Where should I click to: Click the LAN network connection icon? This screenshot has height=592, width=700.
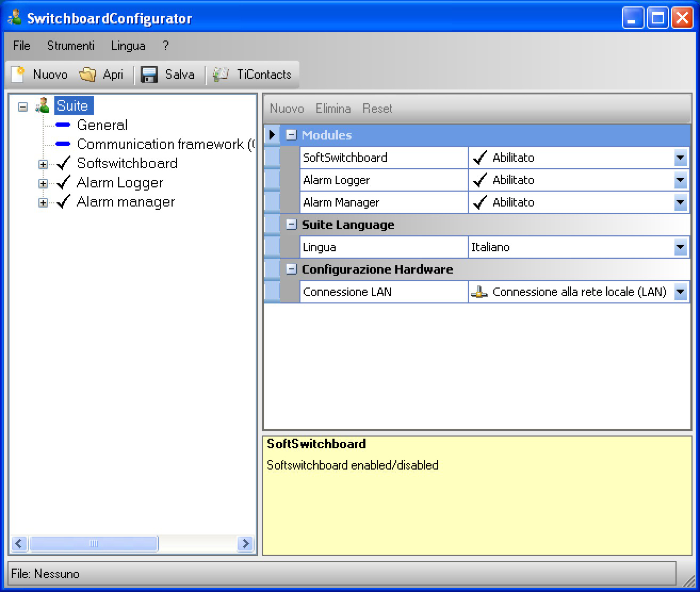(x=479, y=292)
